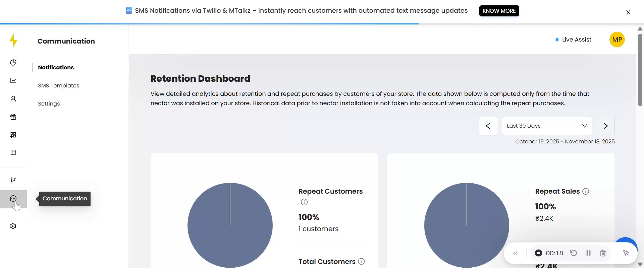644x268 pixels.
Task: Open the gift rewards sidebar icon
Action: pyautogui.click(x=13, y=117)
